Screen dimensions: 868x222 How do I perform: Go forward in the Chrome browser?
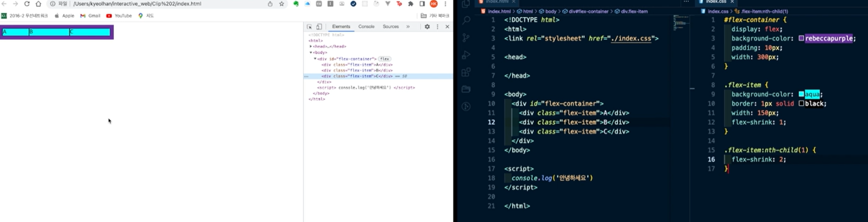(x=15, y=4)
